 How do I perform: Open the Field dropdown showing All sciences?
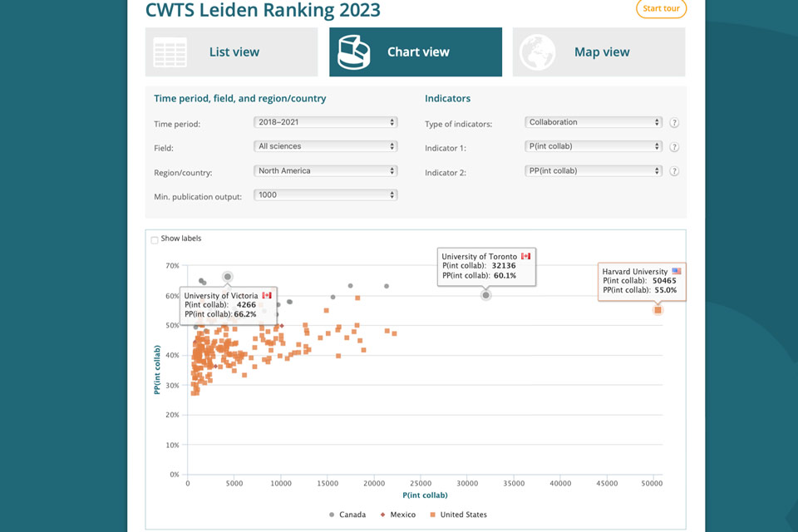pos(325,146)
